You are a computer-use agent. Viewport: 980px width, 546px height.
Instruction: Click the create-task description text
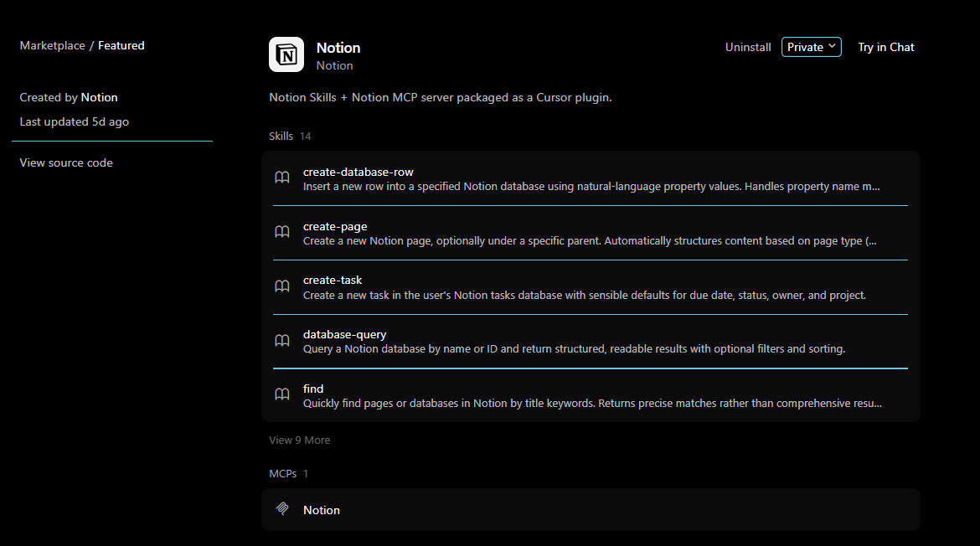(x=585, y=295)
